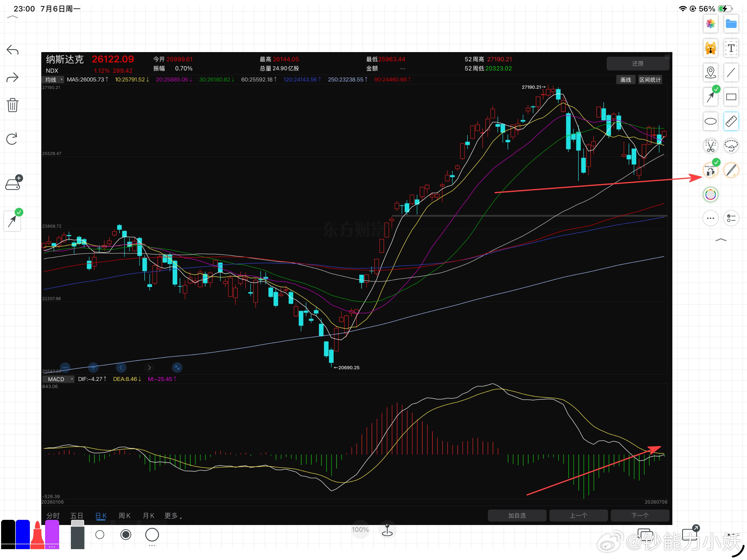Tap the redo arrow in the left sidebar
This screenshot has width=747, height=560.
pos(12,78)
